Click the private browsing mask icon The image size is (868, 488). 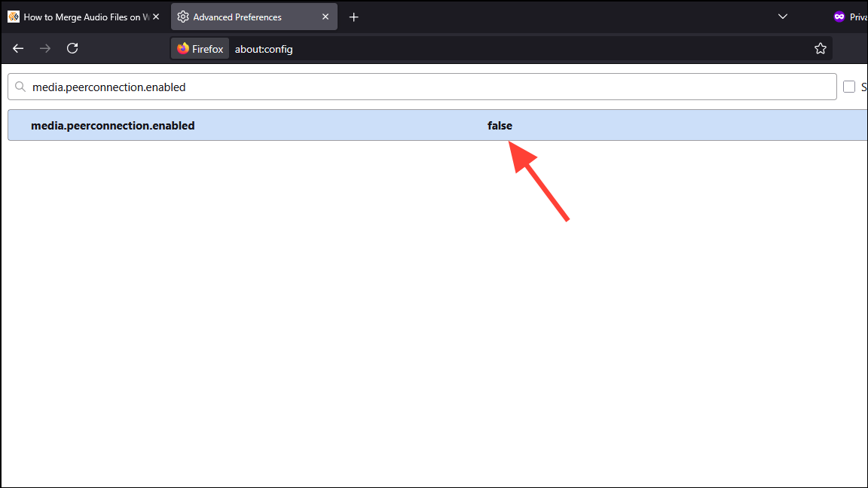(x=839, y=17)
